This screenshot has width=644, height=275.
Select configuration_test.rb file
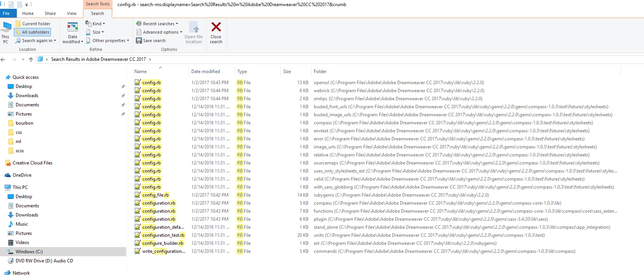[163, 235]
